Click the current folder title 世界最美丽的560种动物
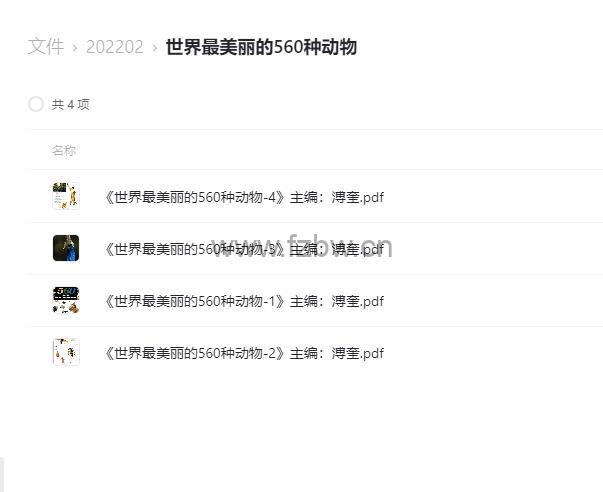The height and width of the screenshot is (492, 603). click(x=261, y=47)
